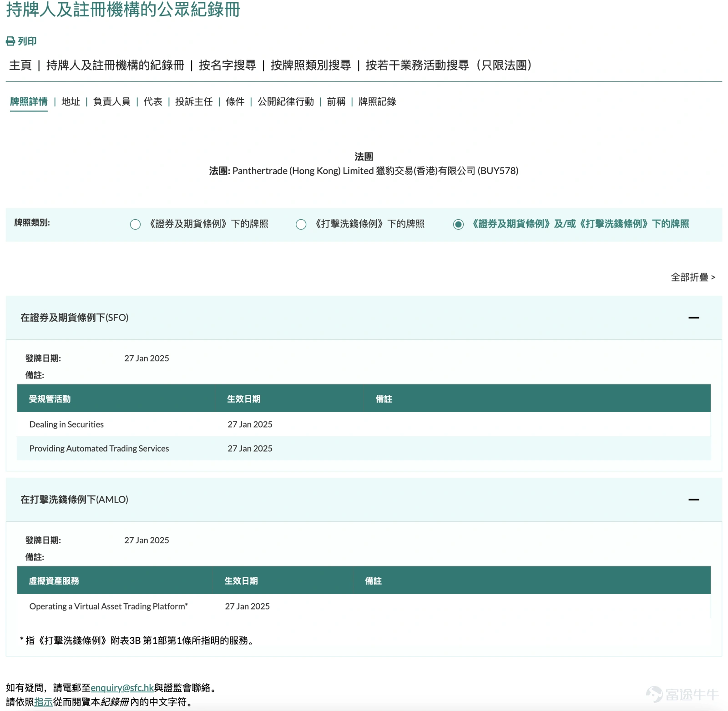Collapse the 在證券及期貨條例下(SFO) section minus icon
Viewport: 728px width, 711px height.
694,318
